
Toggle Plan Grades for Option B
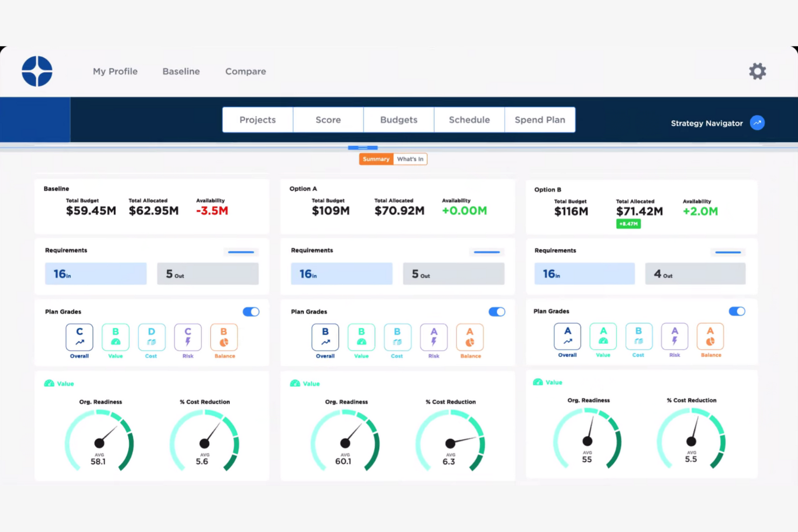click(737, 311)
